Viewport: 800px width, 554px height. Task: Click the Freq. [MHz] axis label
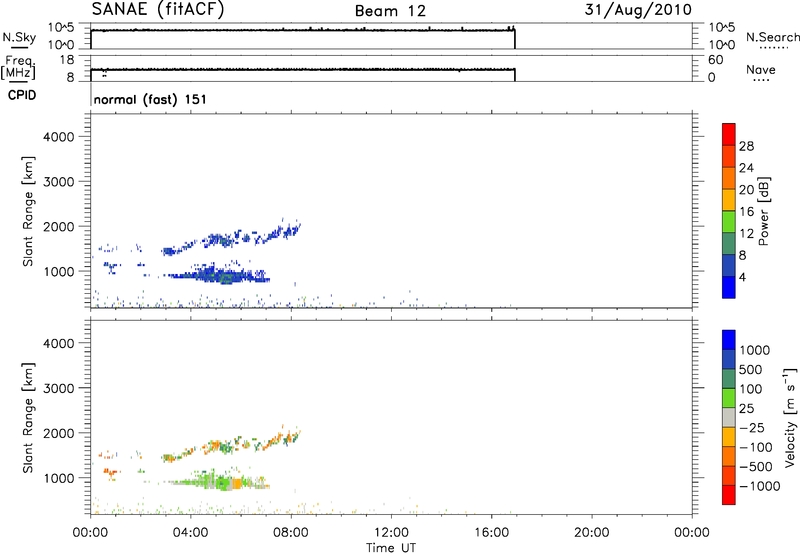(18, 68)
